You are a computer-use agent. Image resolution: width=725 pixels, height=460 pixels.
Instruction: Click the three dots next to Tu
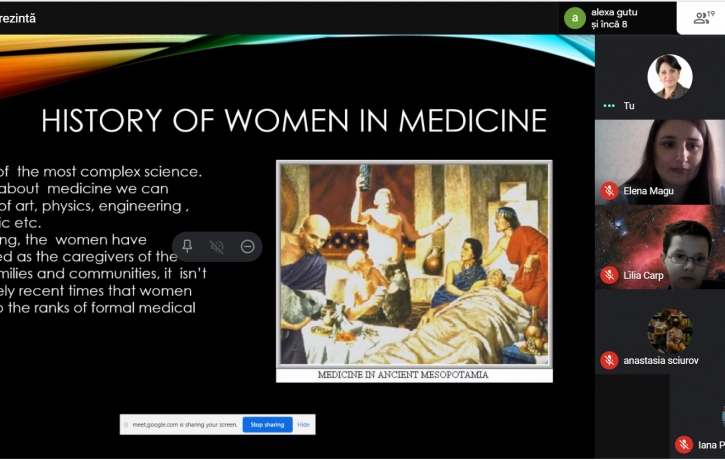click(x=609, y=106)
